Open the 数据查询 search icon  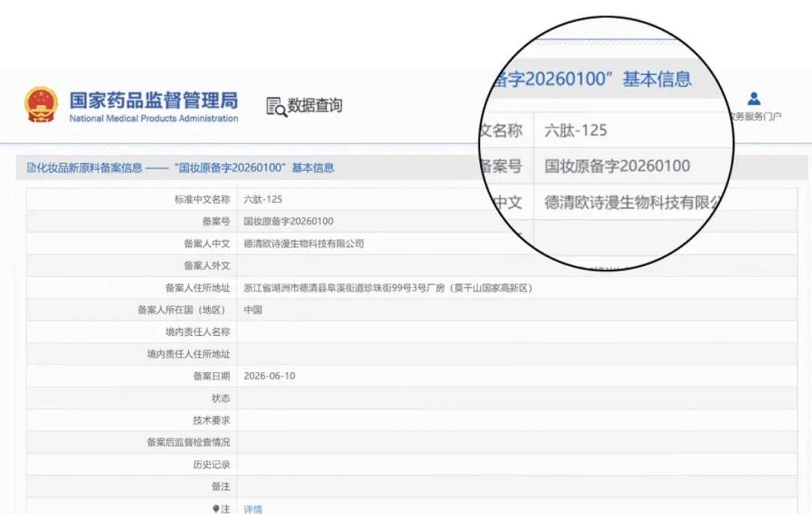click(277, 107)
